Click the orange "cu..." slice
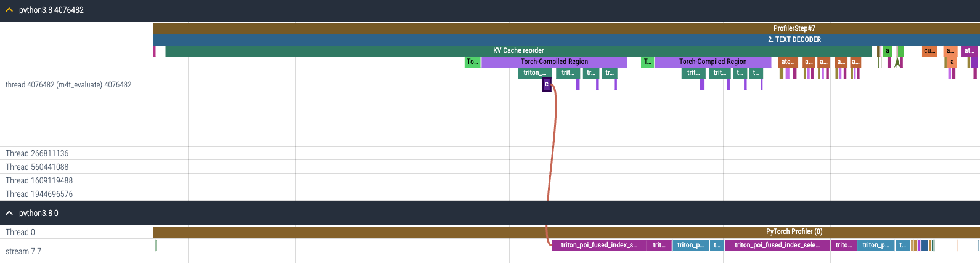Screen dimensions: 980x269 point(929,50)
